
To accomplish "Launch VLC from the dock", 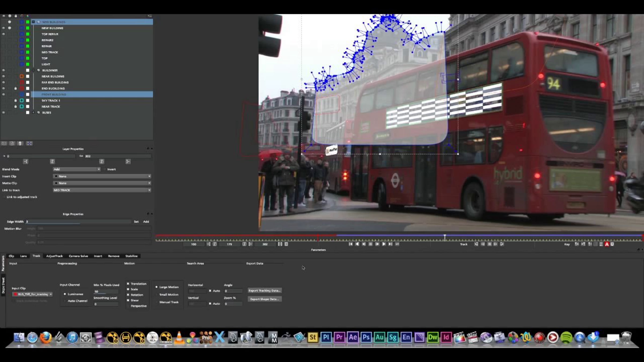I will 179,337.
